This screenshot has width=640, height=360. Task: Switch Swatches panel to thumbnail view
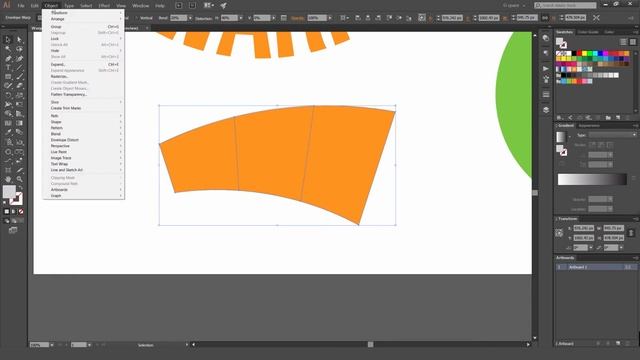[x=633, y=42]
